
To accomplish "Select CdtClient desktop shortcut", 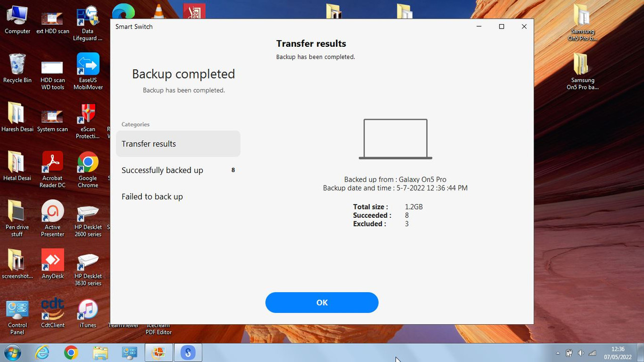I will click(x=53, y=313).
